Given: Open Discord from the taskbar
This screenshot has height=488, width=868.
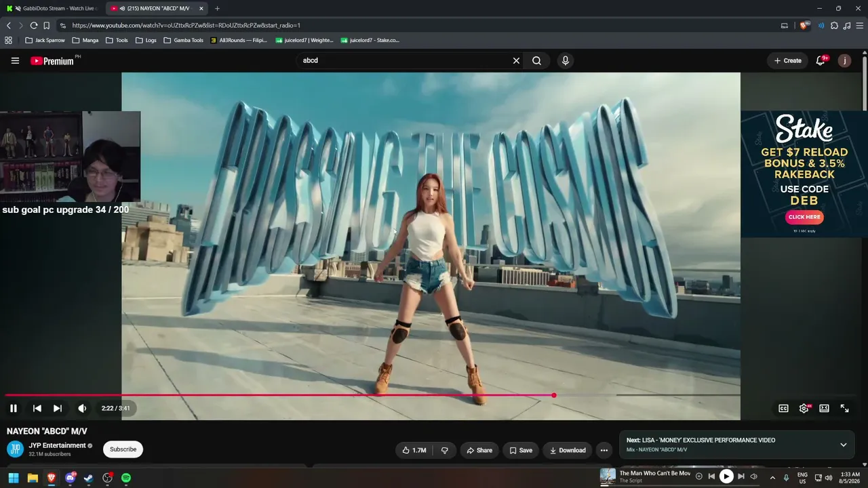Looking at the screenshot, I should pyautogui.click(x=70, y=478).
